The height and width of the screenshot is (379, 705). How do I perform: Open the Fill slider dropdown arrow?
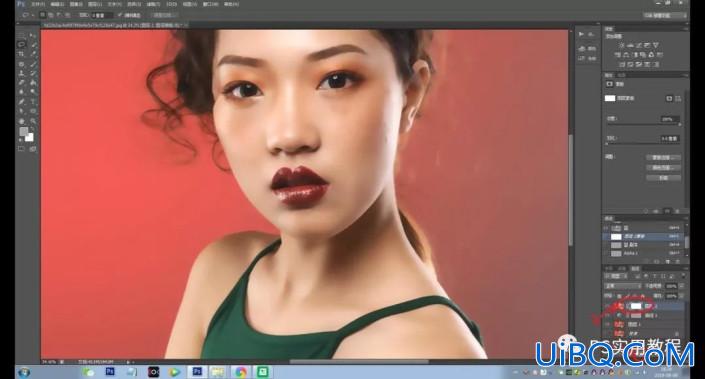tap(681, 296)
